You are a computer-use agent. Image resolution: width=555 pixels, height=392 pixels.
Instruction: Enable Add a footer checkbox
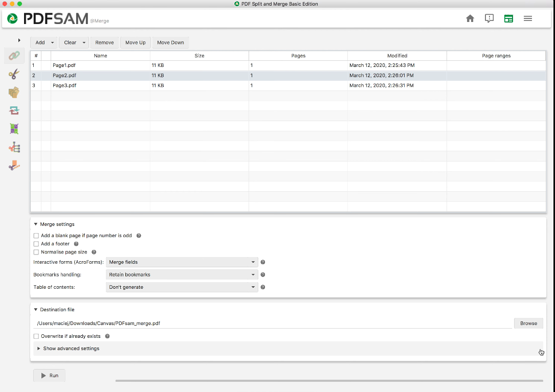coord(36,244)
